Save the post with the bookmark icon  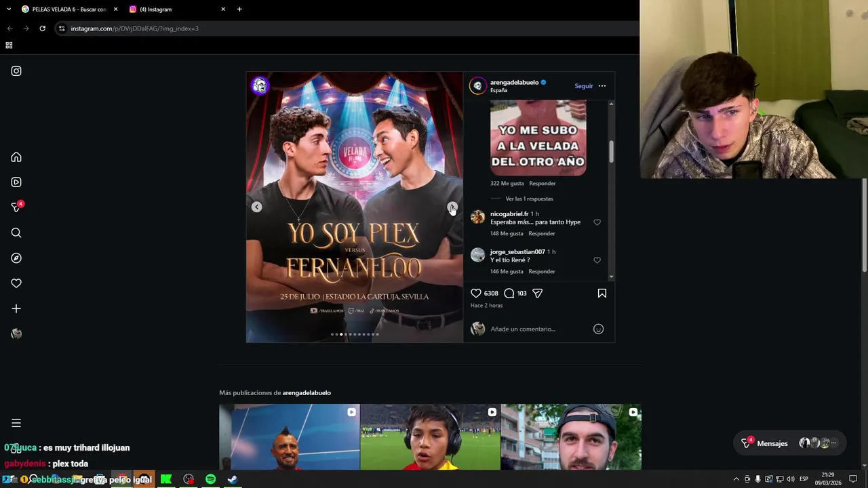coord(602,293)
